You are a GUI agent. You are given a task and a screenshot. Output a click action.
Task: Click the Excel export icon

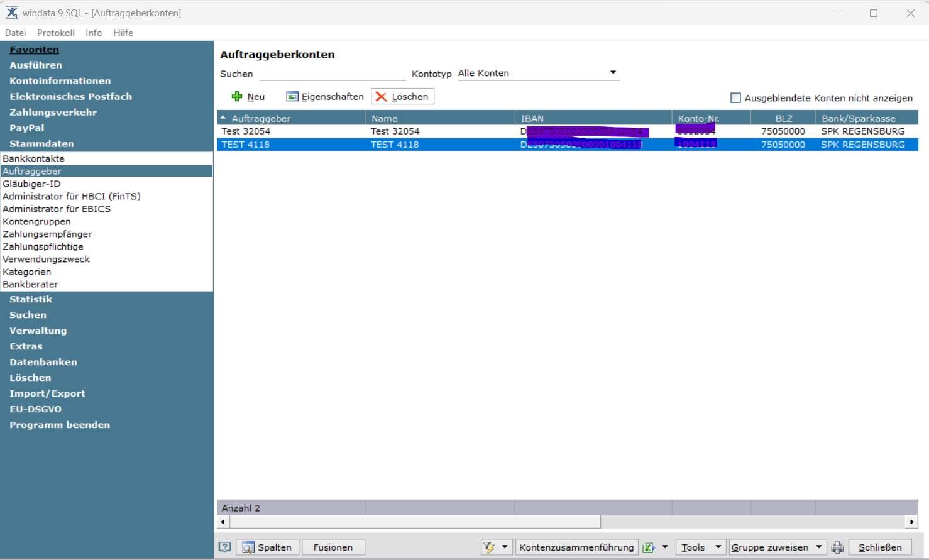pyautogui.click(x=649, y=547)
